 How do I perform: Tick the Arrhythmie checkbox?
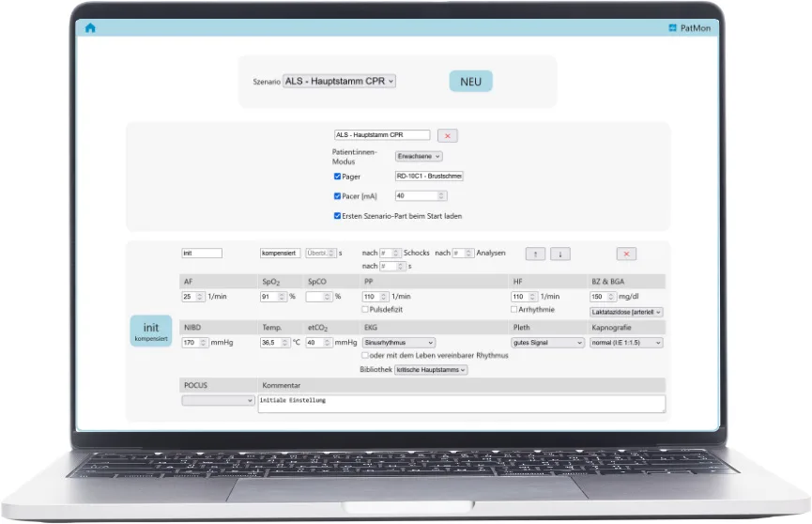pos(514,309)
